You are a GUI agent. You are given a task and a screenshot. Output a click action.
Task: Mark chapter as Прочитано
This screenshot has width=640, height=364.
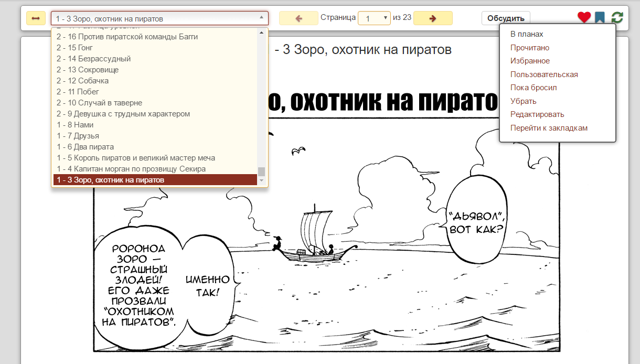pos(529,47)
